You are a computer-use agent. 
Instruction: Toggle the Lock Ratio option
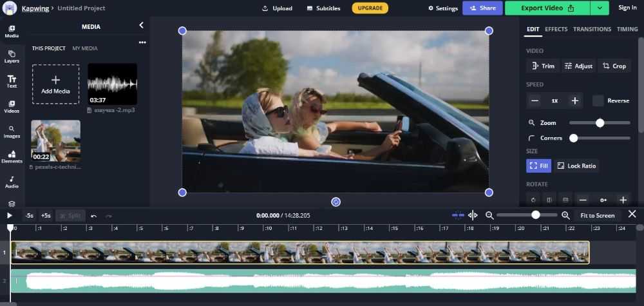pyautogui.click(x=576, y=166)
